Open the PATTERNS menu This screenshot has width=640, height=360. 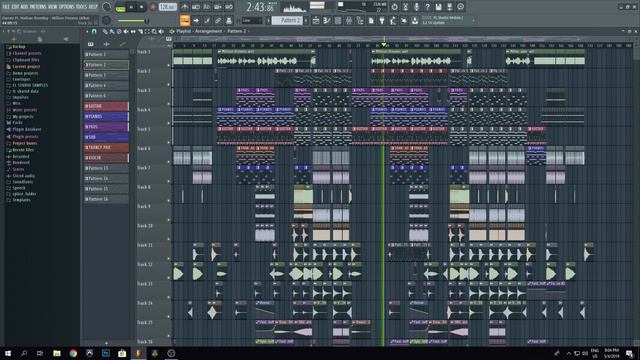tap(38, 7)
